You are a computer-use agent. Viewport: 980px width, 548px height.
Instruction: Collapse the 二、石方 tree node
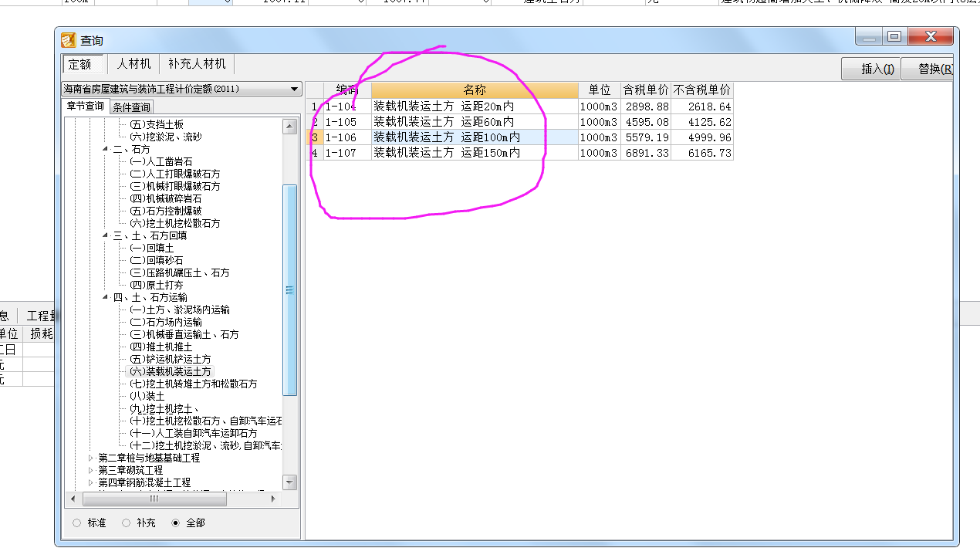106,149
